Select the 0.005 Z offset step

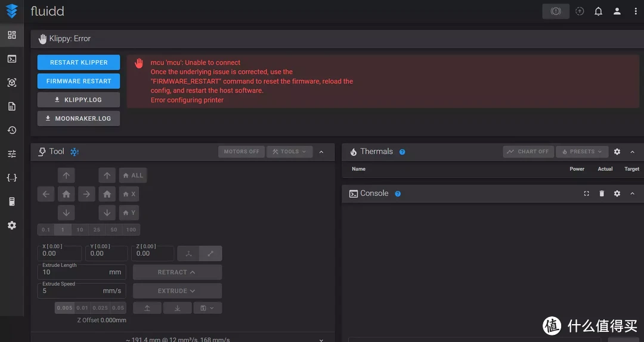(64, 308)
